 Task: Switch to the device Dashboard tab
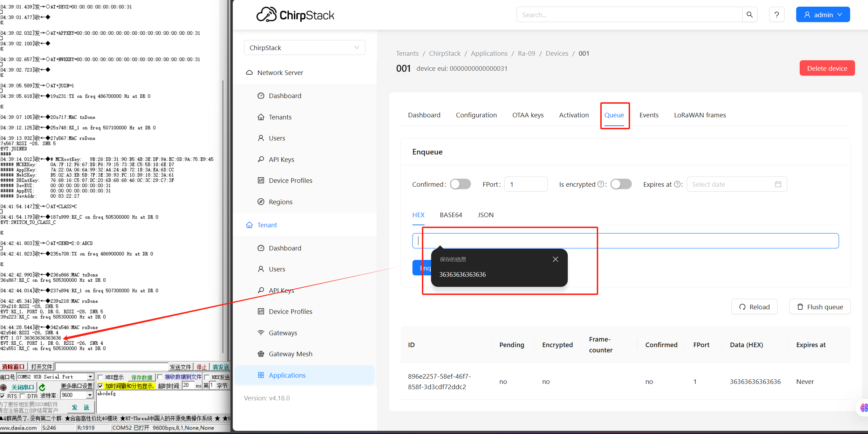pos(424,115)
